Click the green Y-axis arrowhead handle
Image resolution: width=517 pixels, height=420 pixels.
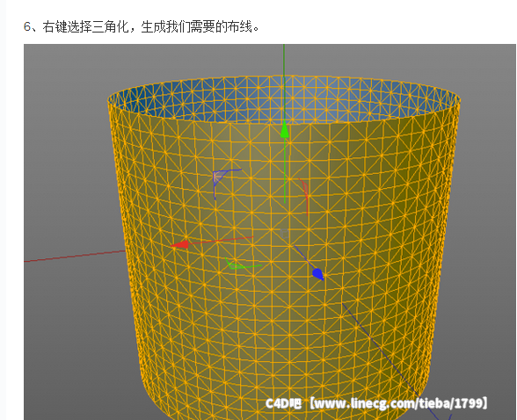[285, 129]
